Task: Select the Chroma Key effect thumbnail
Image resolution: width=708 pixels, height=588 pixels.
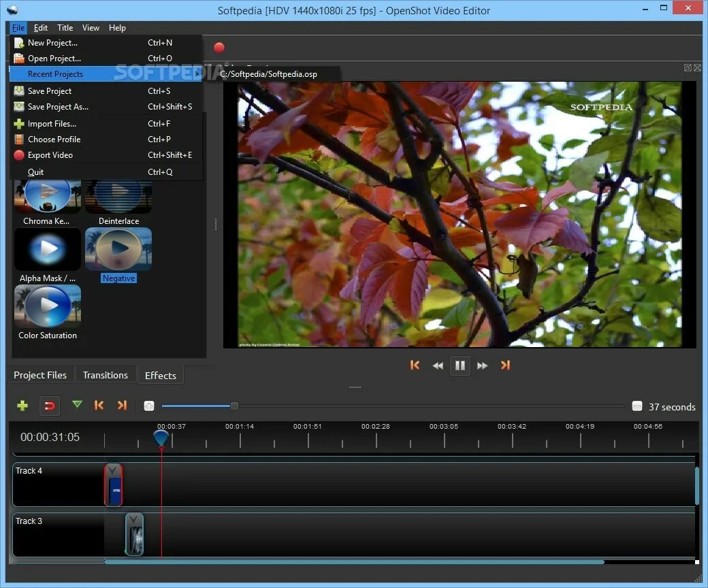Action: 48,196
